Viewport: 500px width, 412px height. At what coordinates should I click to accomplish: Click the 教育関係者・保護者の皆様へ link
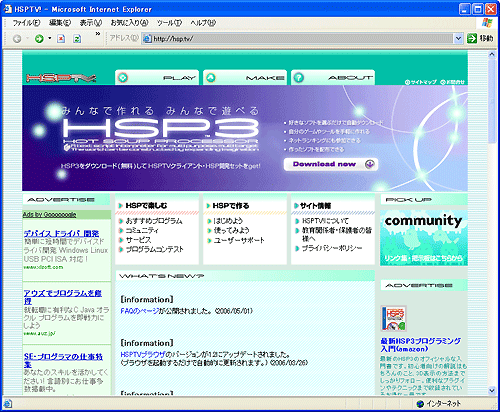coord(337,234)
